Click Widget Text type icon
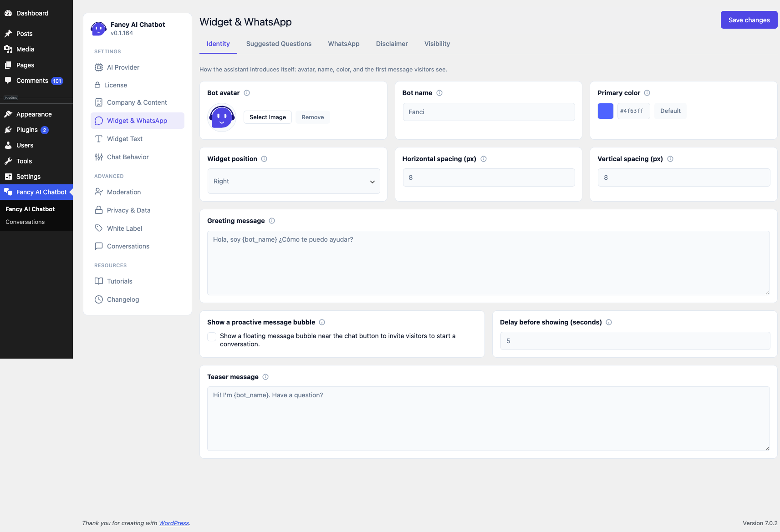 99,139
